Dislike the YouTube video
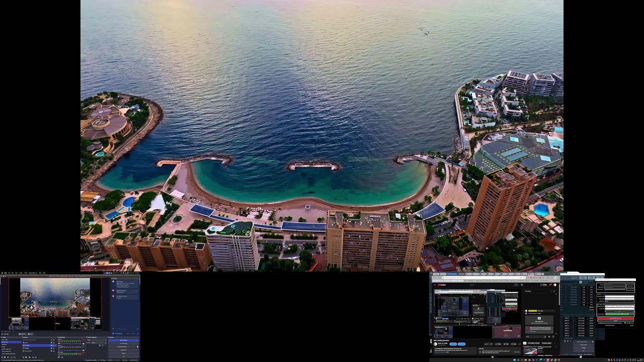The image size is (644, 362). point(491,344)
